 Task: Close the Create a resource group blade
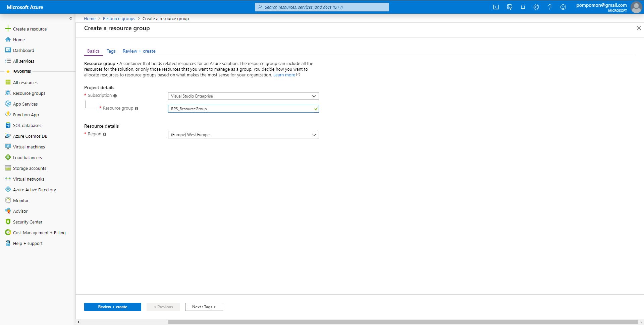pyautogui.click(x=639, y=28)
